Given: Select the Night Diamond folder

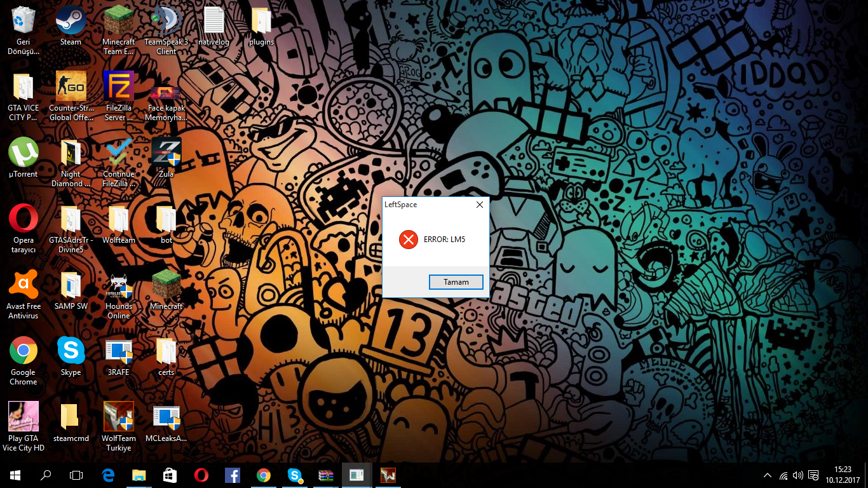Looking at the screenshot, I should click(71, 163).
